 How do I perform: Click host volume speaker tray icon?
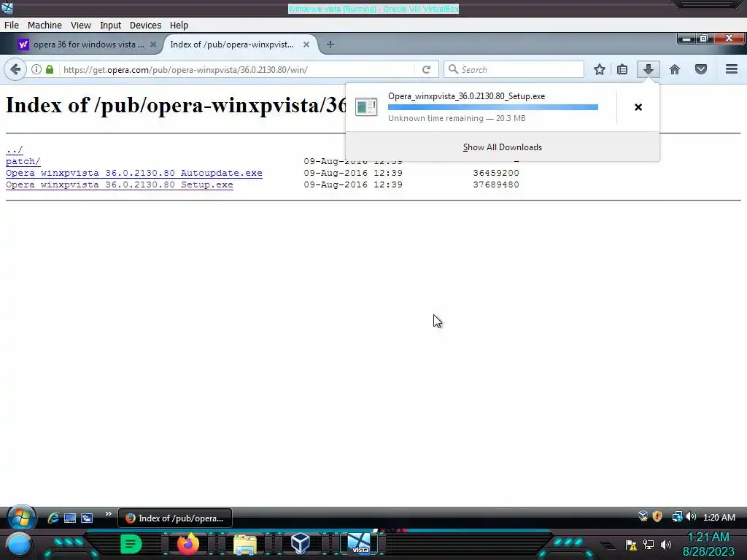coord(666,545)
